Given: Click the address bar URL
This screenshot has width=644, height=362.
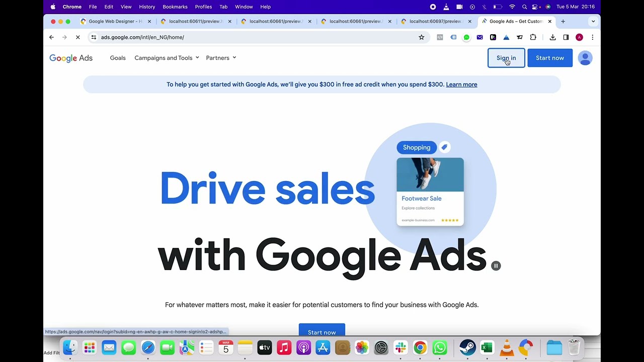Looking at the screenshot, I should (x=142, y=37).
